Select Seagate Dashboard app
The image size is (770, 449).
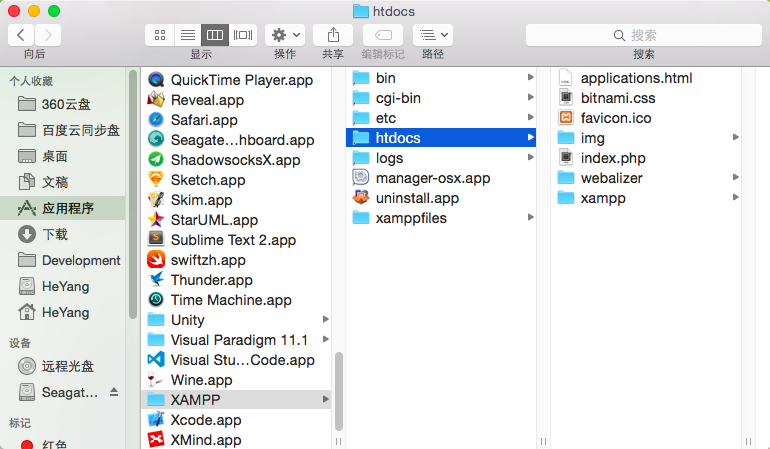[238, 140]
